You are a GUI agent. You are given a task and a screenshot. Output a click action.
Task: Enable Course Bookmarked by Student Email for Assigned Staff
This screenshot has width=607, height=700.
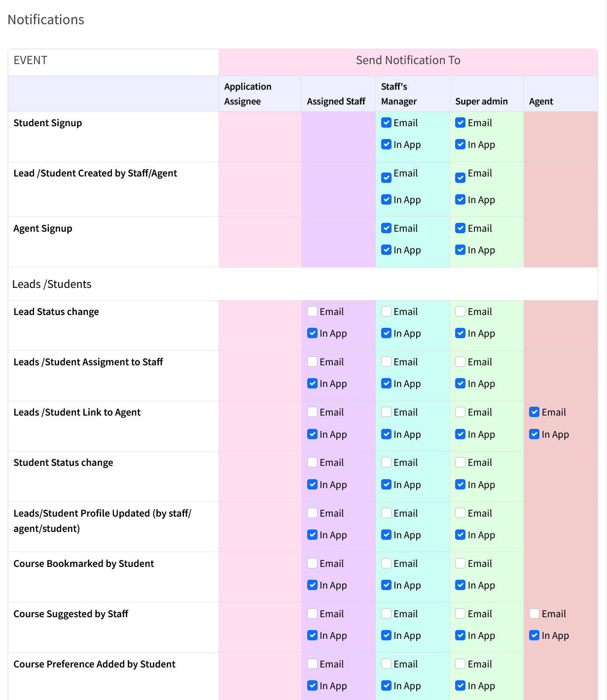(x=312, y=563)
